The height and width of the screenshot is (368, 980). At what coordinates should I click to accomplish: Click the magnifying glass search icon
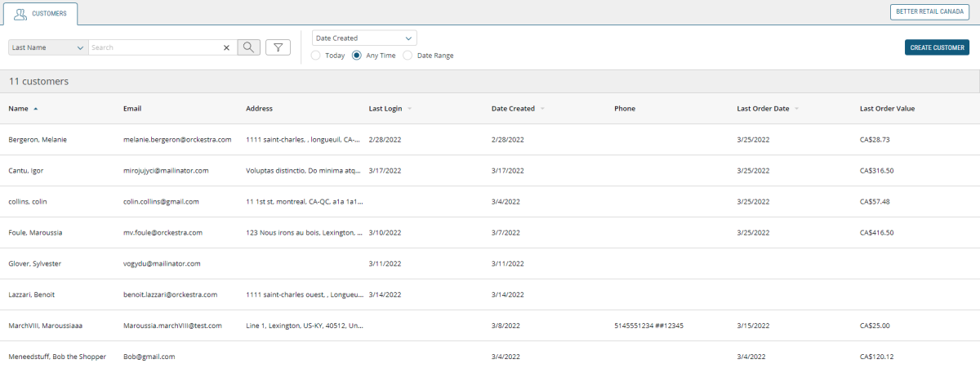coord(249,47)
